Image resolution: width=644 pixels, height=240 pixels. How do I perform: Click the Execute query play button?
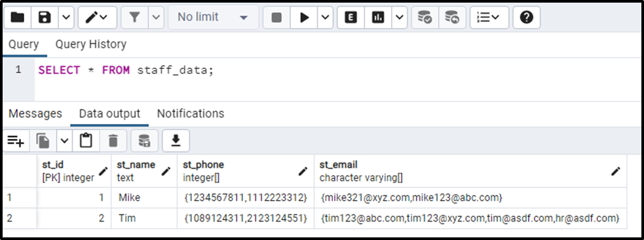pyautogui.click(x=304, y=17)
